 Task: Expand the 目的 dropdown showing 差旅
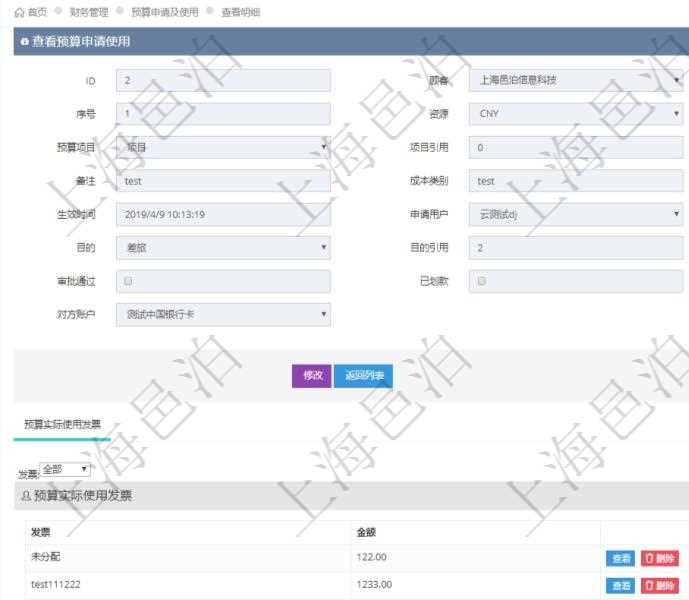223,248
